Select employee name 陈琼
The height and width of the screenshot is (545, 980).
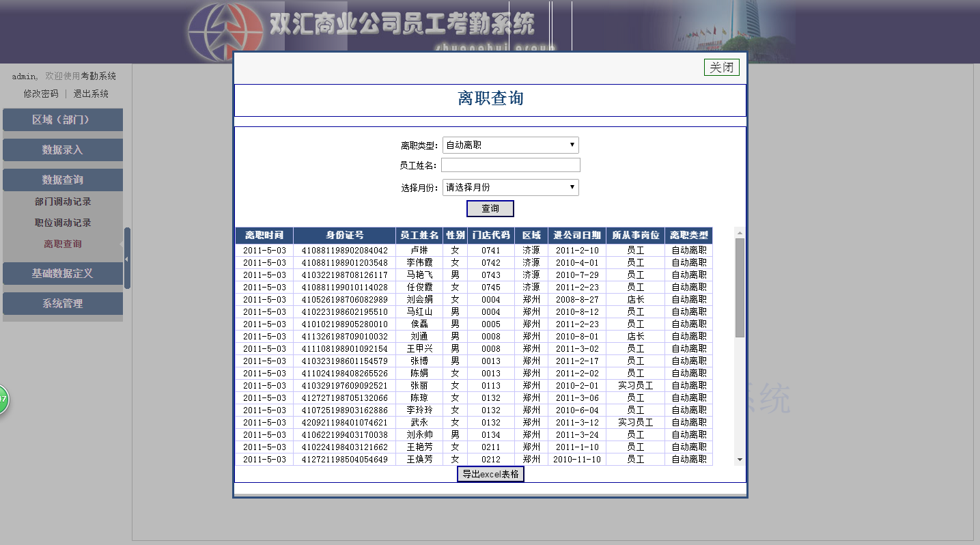coord(419,398)
